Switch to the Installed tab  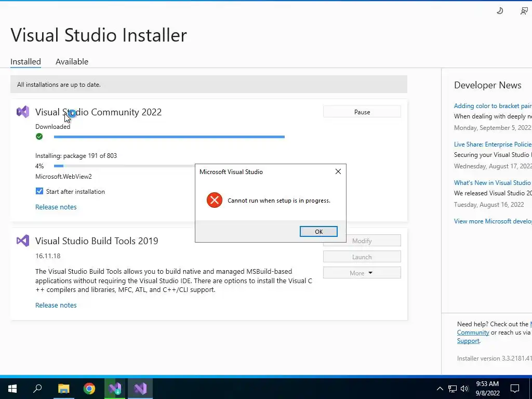click(25, 61)
